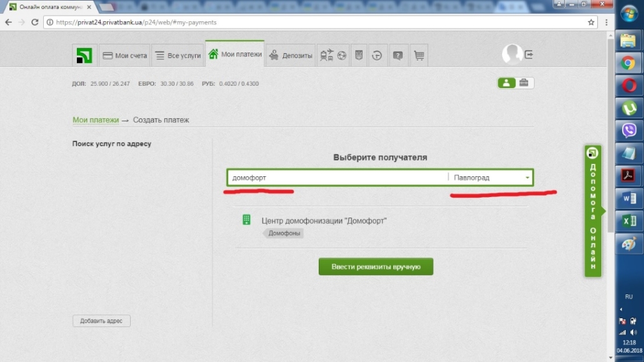Viewport: 644px width, 362px height.
Task: Click the PrivatBank green logo home icon
Action: click(84, 56)
